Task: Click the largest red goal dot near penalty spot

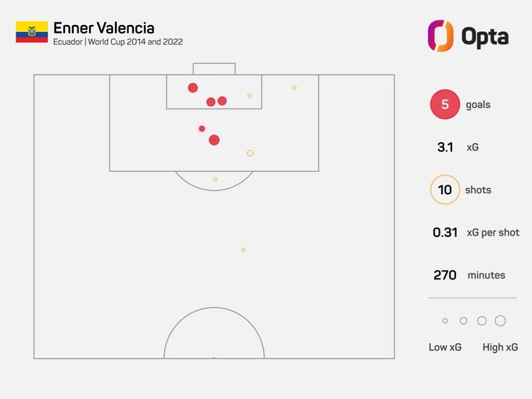Action: pos(214,140)
